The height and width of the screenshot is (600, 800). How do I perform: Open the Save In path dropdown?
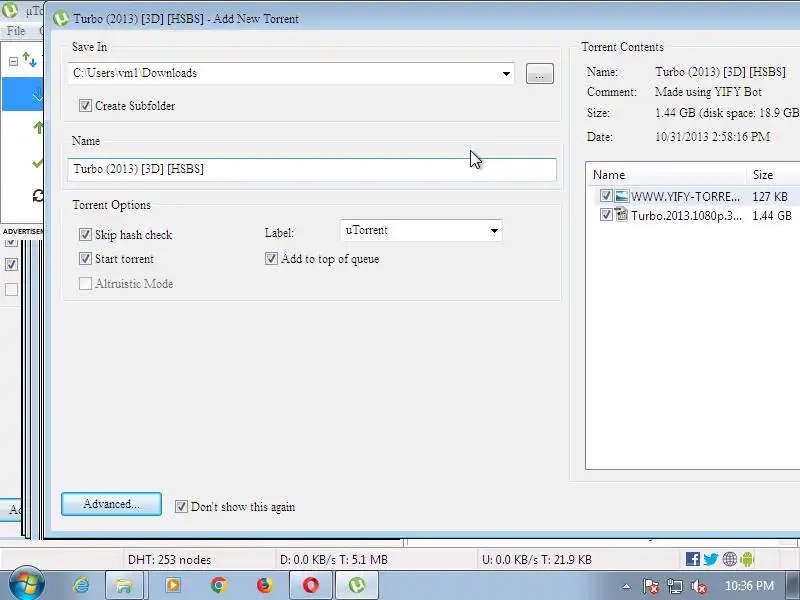[506, 73]
